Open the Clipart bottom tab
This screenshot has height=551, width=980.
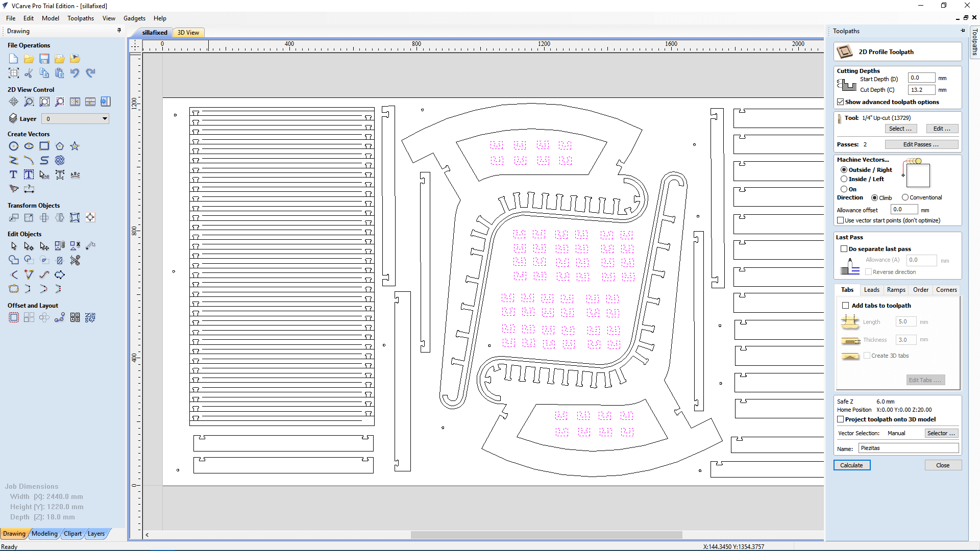(x=72, y=534)
